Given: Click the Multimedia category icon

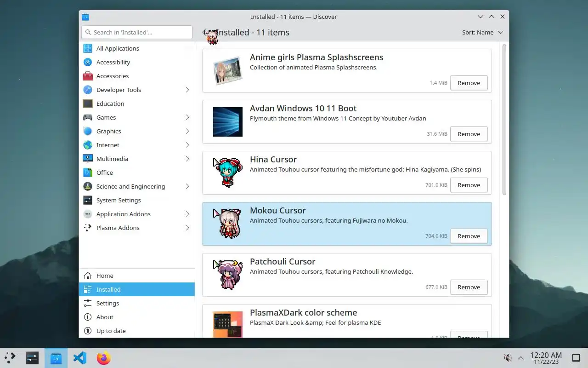Looking at the screenshot, I should click(x=88, y=159).
